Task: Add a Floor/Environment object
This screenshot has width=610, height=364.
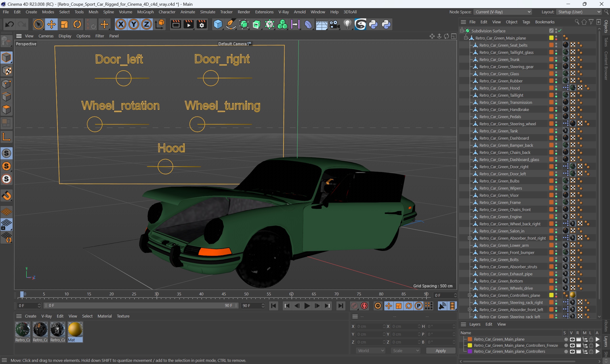Action: [x=321, y=24]
